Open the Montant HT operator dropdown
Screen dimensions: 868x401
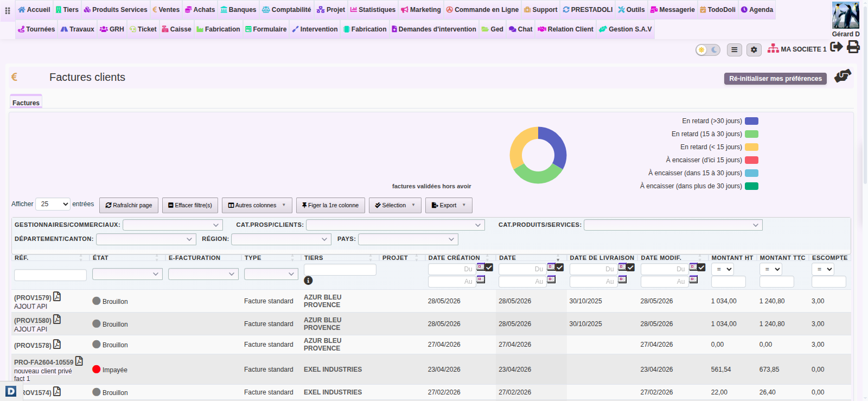click(x=723, y=269)
